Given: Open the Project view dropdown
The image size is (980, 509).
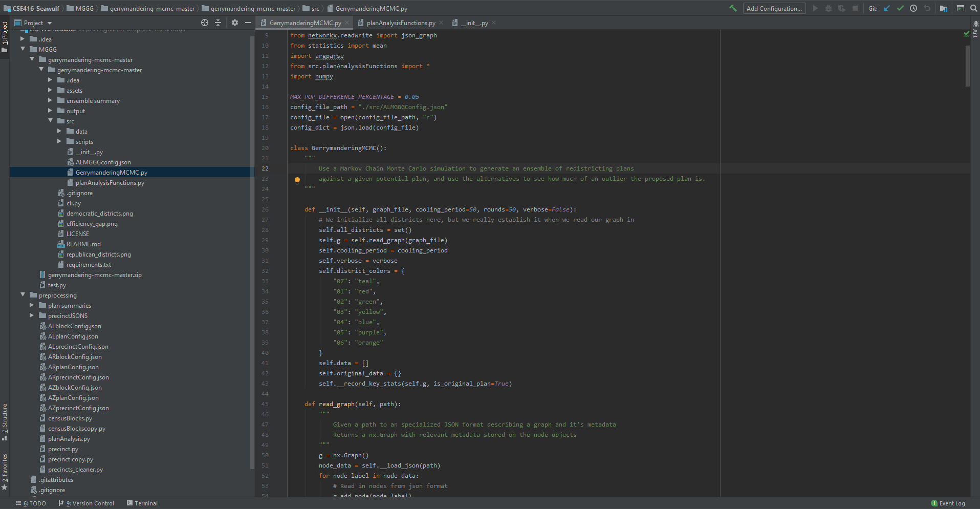Looking at the screenshot, I should coord(50,23).
